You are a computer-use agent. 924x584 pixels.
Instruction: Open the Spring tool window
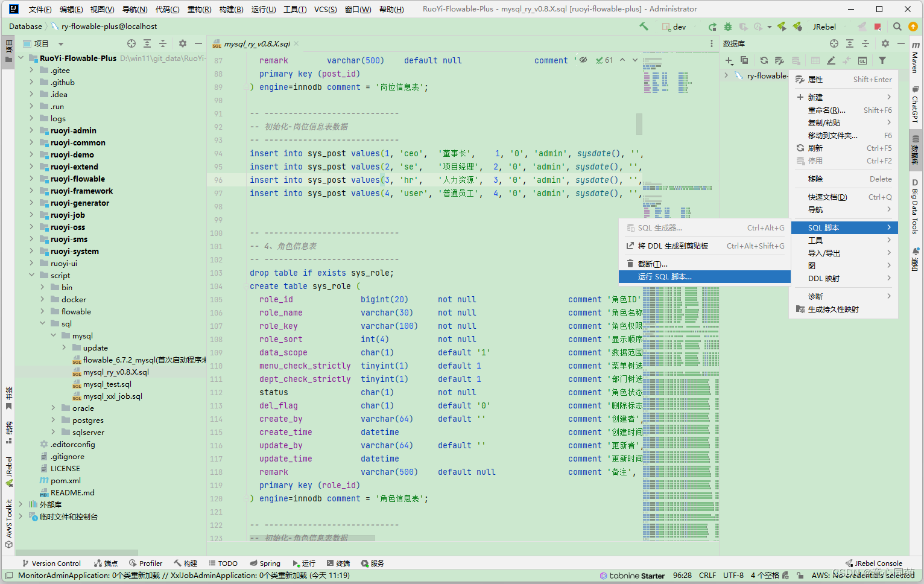(265, 563)
